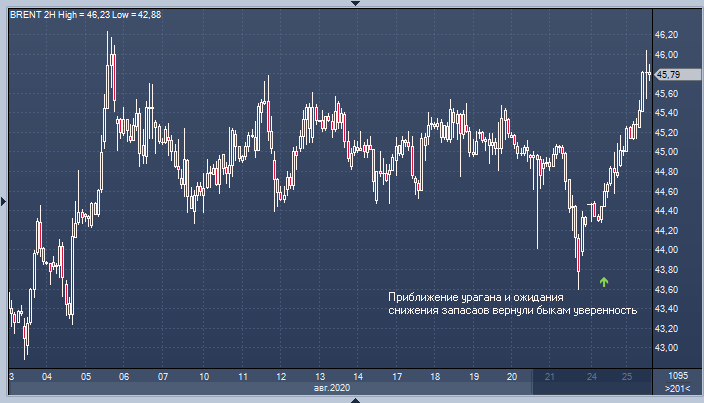Expand the left edge panel arrow

click(4, 201)
